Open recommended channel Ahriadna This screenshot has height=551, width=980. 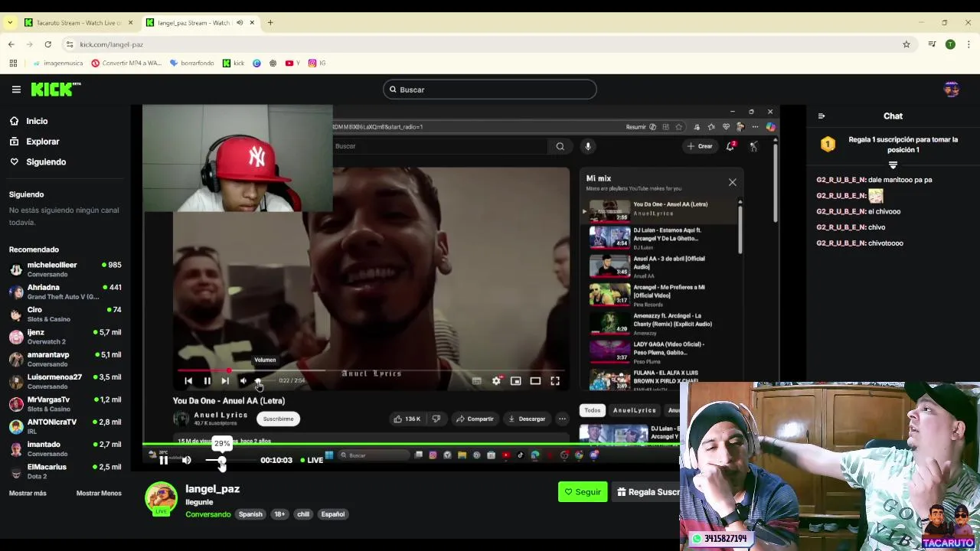(x=65, y=292)
